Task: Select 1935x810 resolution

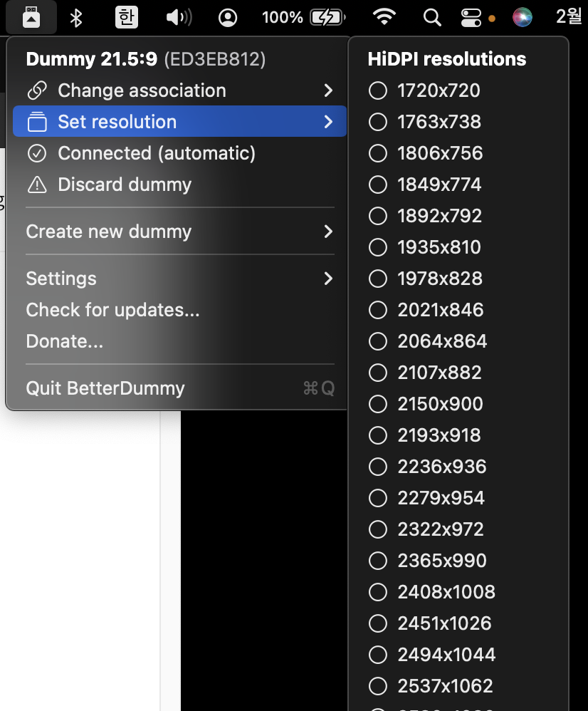Action: (458, 247)
